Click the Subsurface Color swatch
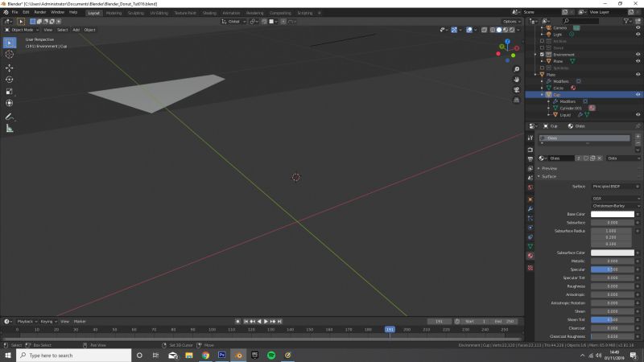Screen dimensions: 644x362 coord(613,253)
